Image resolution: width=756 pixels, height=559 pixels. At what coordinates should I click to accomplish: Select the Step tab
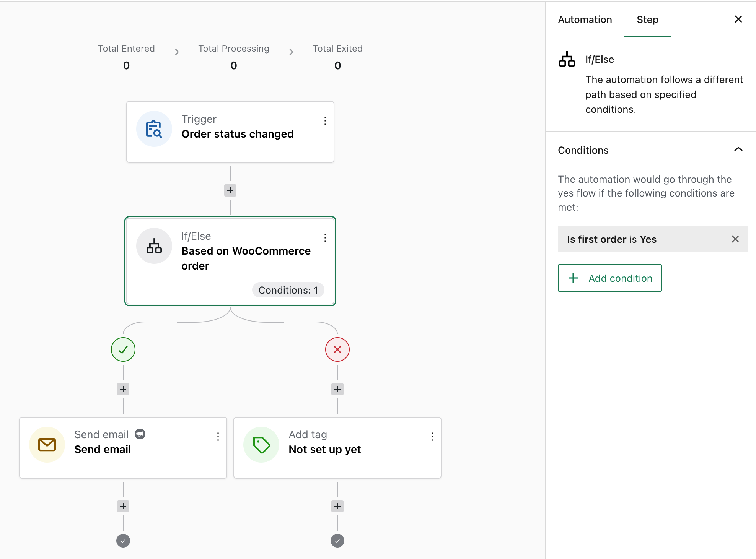[647, 19]
